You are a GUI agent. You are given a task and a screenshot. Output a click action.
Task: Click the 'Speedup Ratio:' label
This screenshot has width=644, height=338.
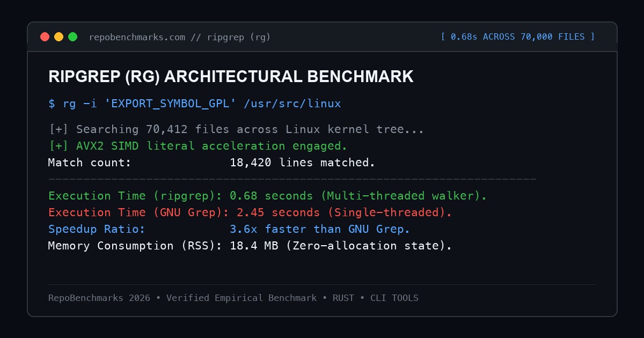97,229
